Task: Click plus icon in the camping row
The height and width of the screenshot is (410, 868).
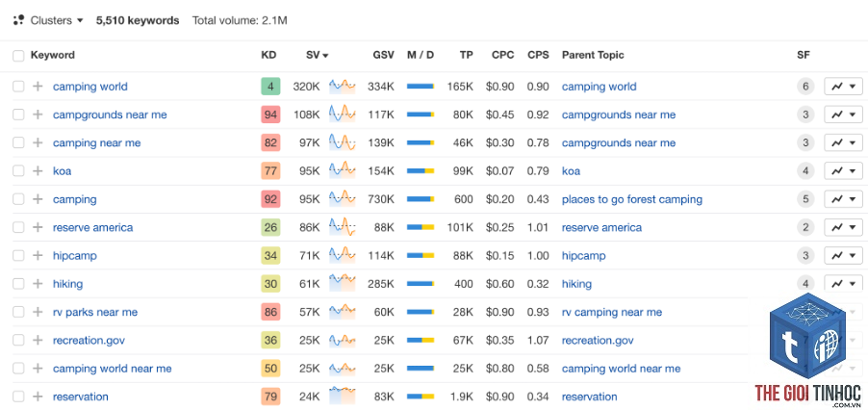Action: 38,199
